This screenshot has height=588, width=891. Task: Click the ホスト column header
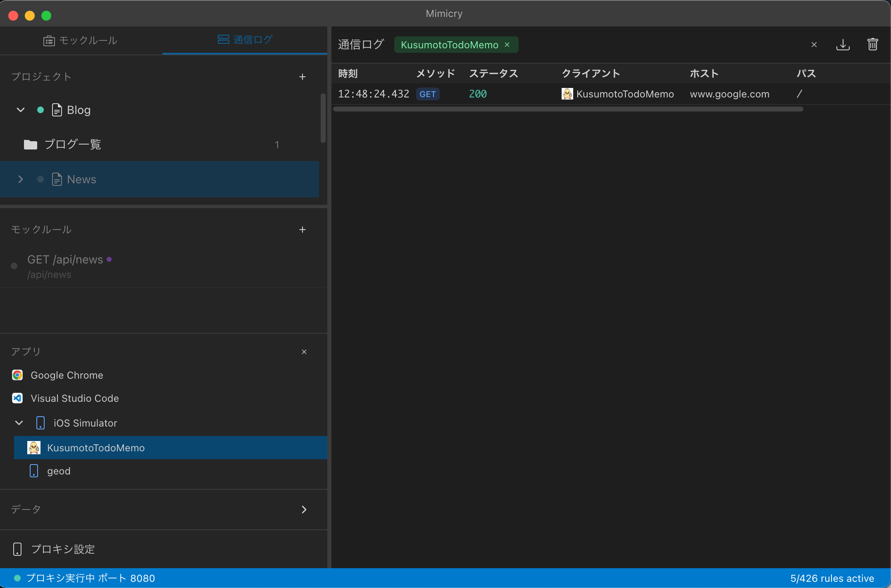[704, 73]
